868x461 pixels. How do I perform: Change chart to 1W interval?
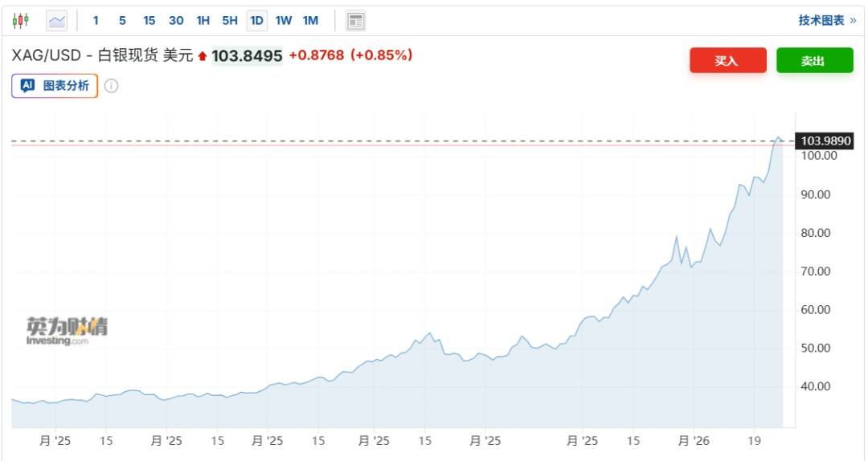(284, 21)
